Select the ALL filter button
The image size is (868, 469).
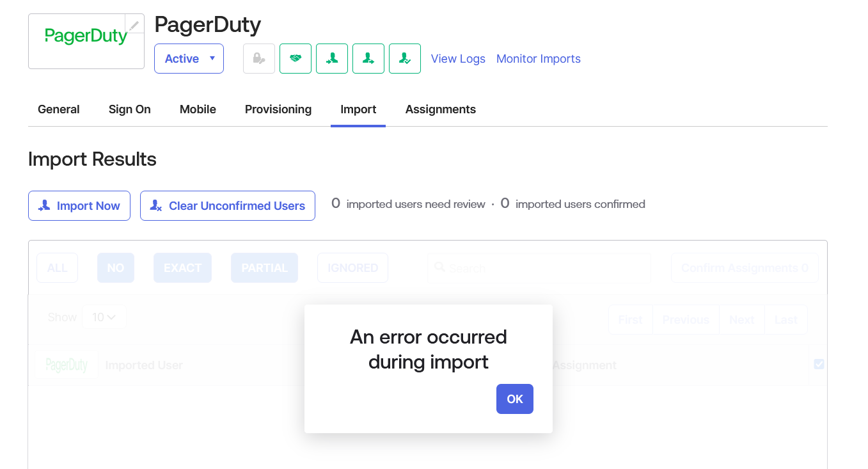pyautogui.click(x=58, y=268)
